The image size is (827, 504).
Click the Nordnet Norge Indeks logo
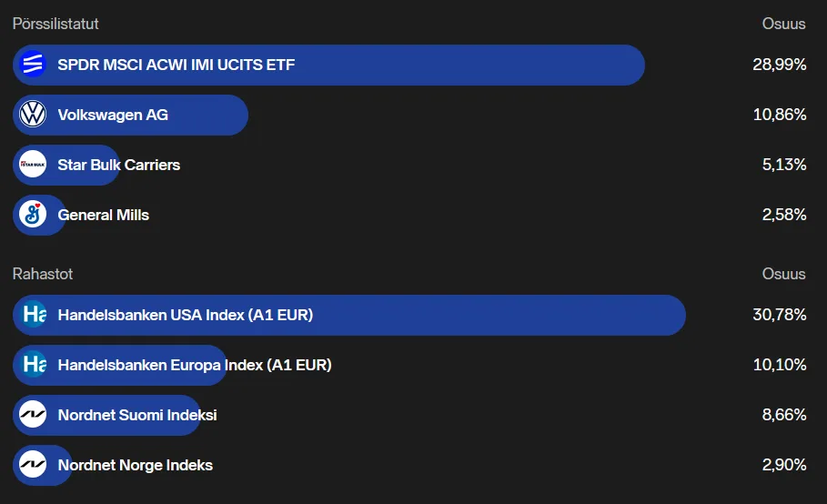[x=33, y=465]
